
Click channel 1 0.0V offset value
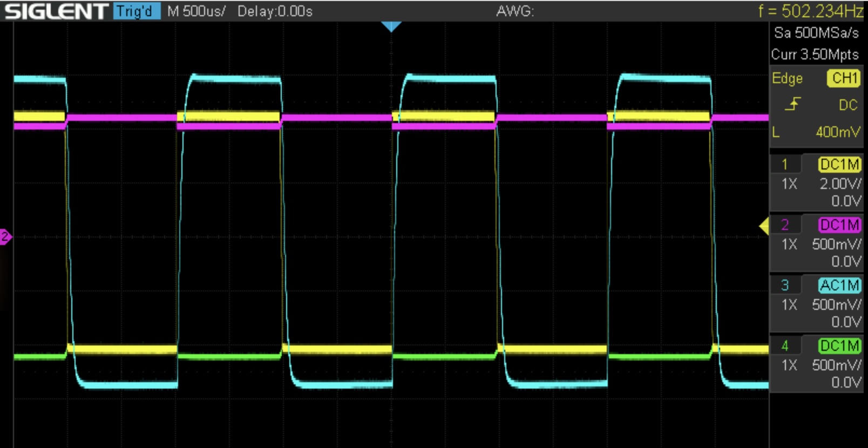846,201
